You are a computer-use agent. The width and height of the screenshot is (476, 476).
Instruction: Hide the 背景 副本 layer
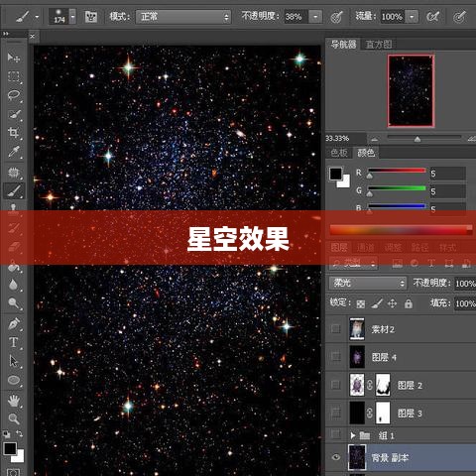pyautogui.click(x=336, y=457)
